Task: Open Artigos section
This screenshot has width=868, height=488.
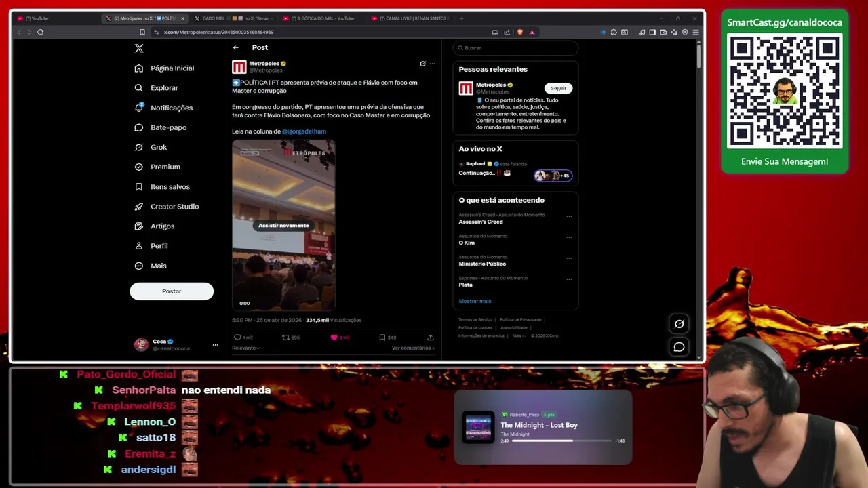Action: coord(155,226)
